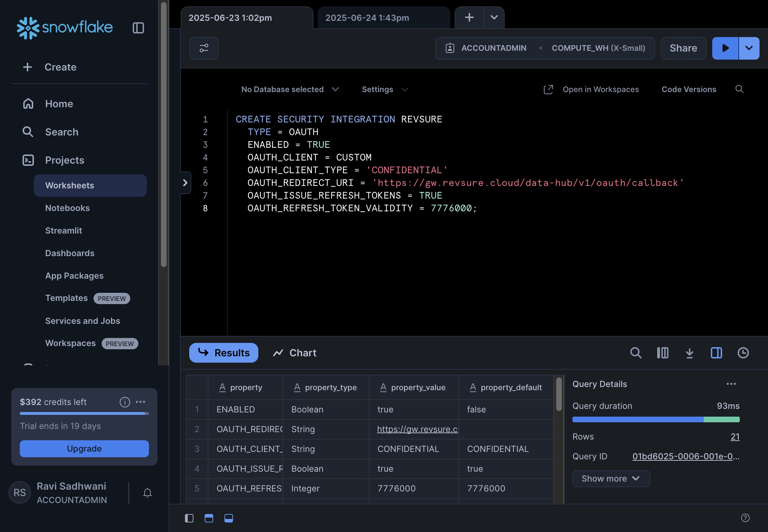Viewport: 768px width, 532px height.
Task: Open the results column selector icon
Action: (x=662, y=353)
